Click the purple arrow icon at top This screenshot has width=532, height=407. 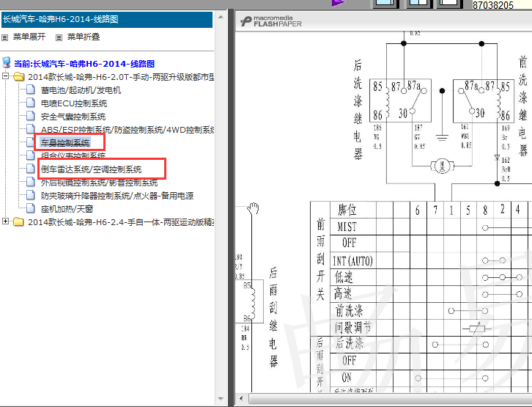coord(338,3)
